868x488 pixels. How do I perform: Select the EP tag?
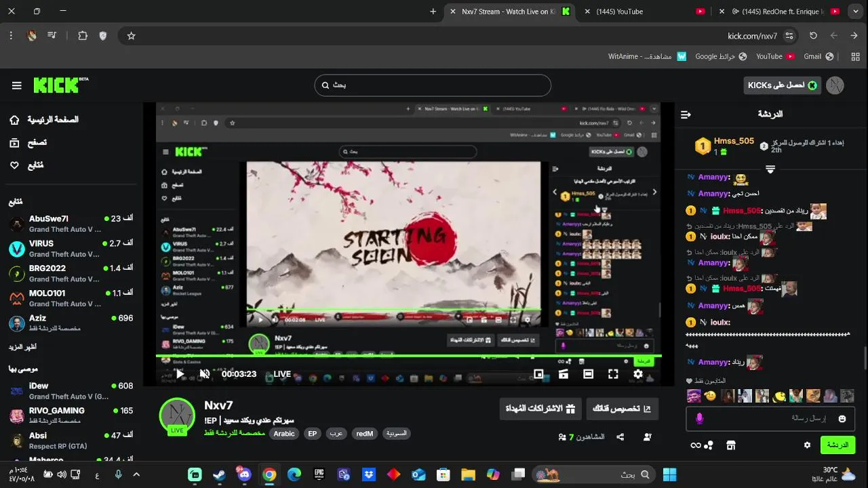pyautogui.click(x=312, y=434)
